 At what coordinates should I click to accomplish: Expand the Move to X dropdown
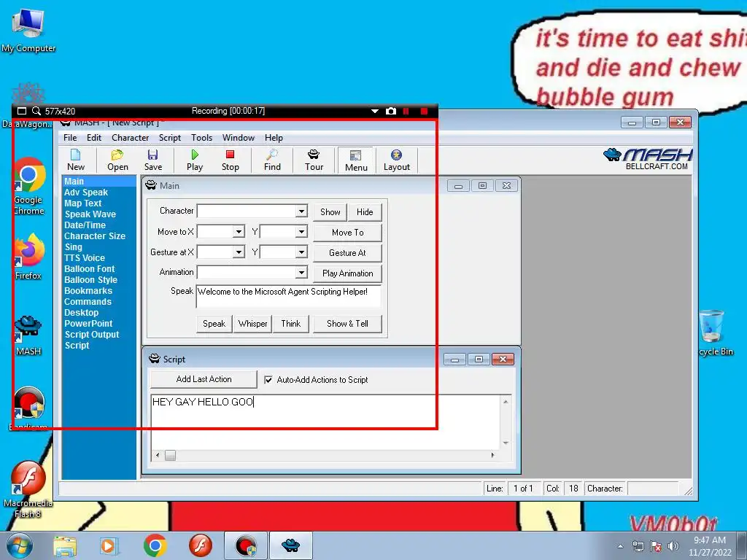239,232
